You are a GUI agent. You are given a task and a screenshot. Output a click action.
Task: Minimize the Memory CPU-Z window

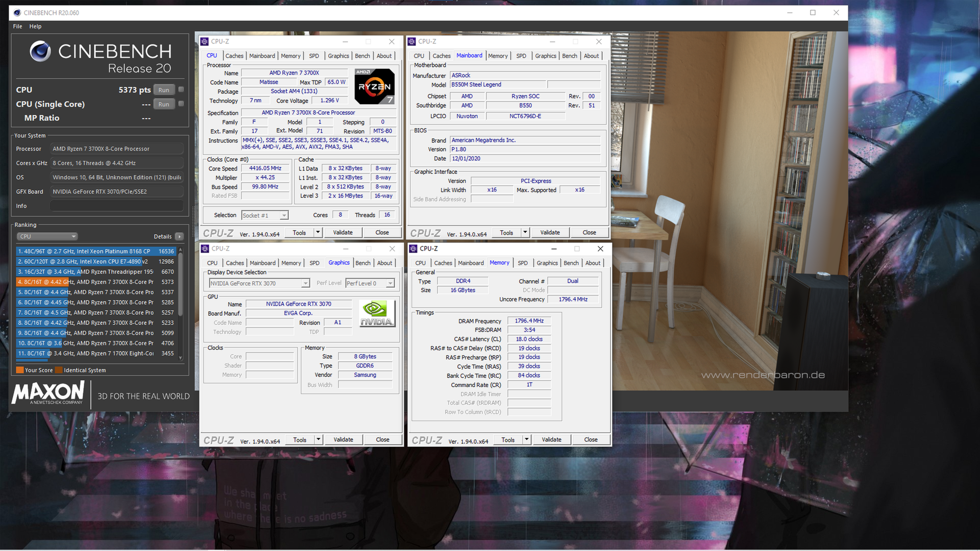(554, 248)
